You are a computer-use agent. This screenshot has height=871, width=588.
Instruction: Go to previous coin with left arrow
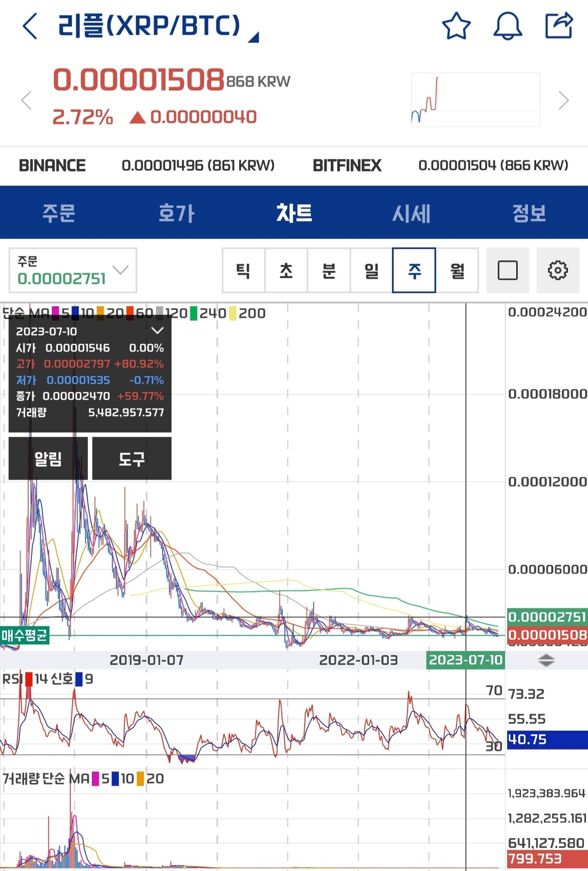(27, 100)
